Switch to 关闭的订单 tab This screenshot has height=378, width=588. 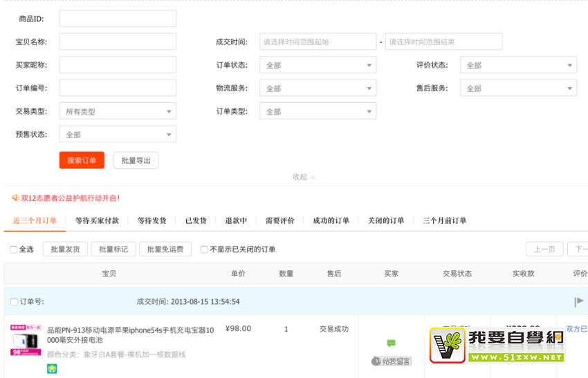(x=386, y=220)
